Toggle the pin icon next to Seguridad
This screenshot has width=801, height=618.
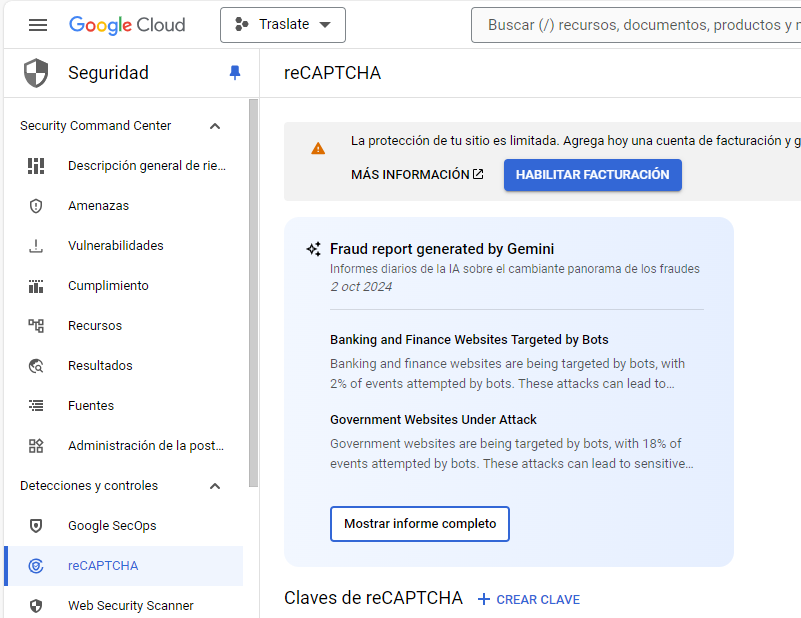coord(235,73)
